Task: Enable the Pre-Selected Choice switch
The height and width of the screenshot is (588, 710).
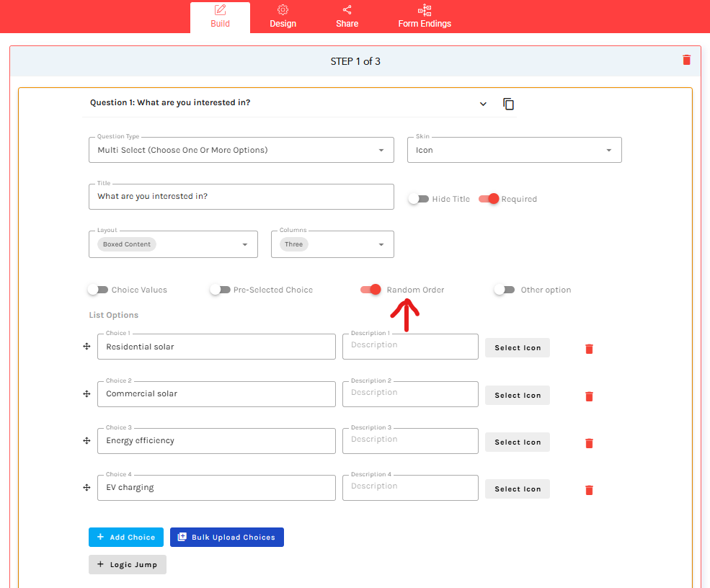Action: pos(220,290)
